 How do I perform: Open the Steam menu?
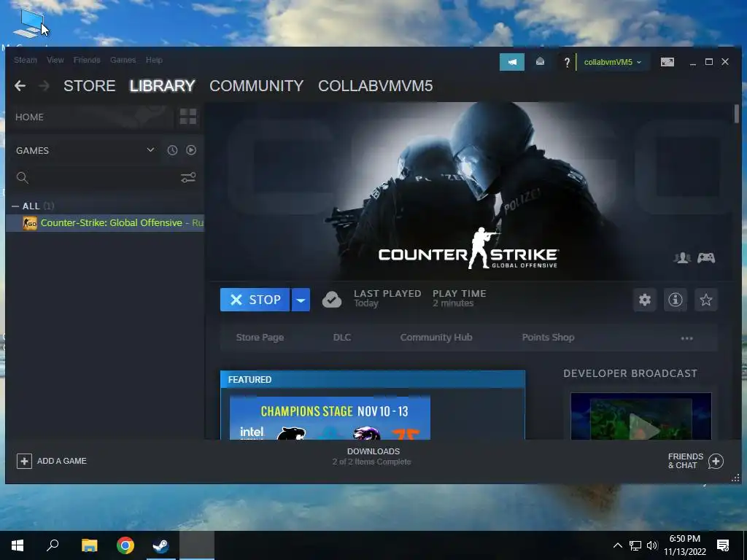[x=26, y=60]
